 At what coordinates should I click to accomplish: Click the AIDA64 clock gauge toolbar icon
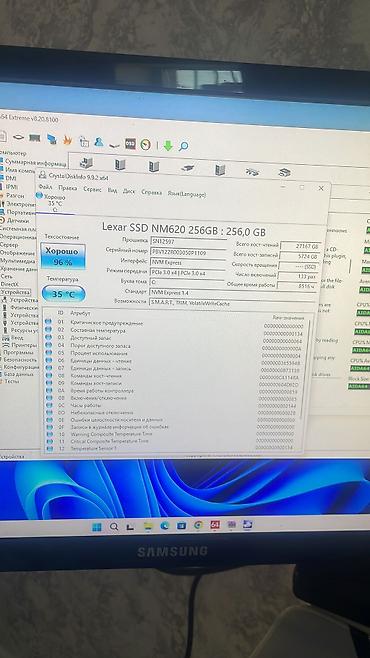click(x=145, y=144)
